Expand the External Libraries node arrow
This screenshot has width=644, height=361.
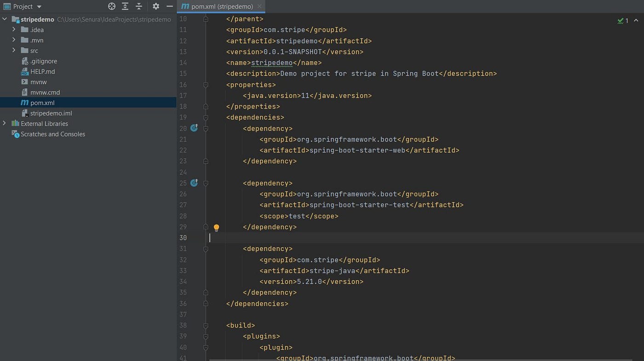(x=5, y=124)
